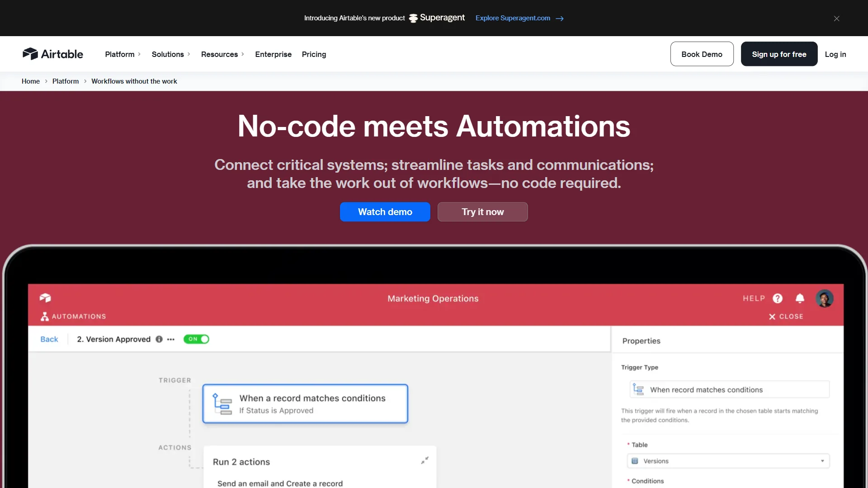Click the table grid icon beside Versions
868x488 pixels.
[635, 461]
